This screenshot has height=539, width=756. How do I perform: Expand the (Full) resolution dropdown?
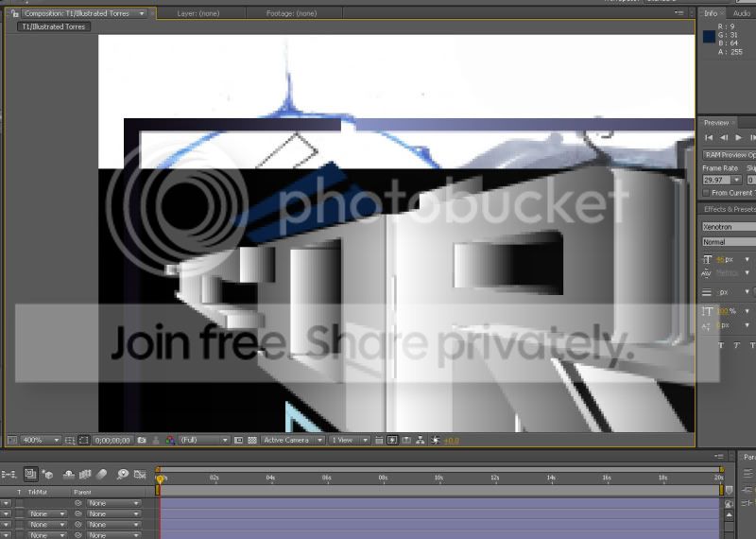pyautogui.click(x=203, y=440)
